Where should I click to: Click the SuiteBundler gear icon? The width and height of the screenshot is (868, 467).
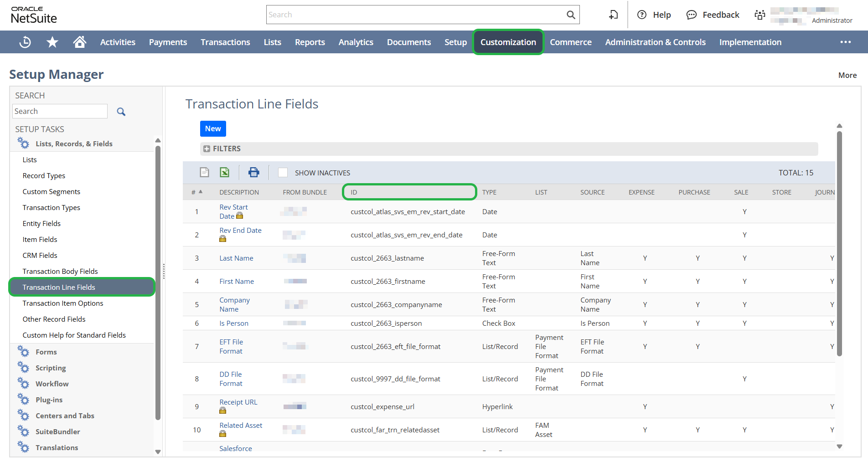[23, 431]
